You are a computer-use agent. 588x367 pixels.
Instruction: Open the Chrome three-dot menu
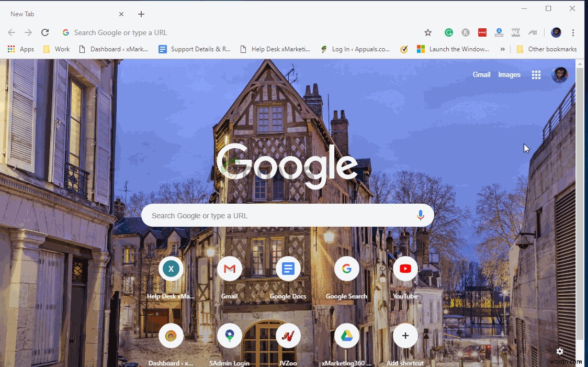(573, 32)
